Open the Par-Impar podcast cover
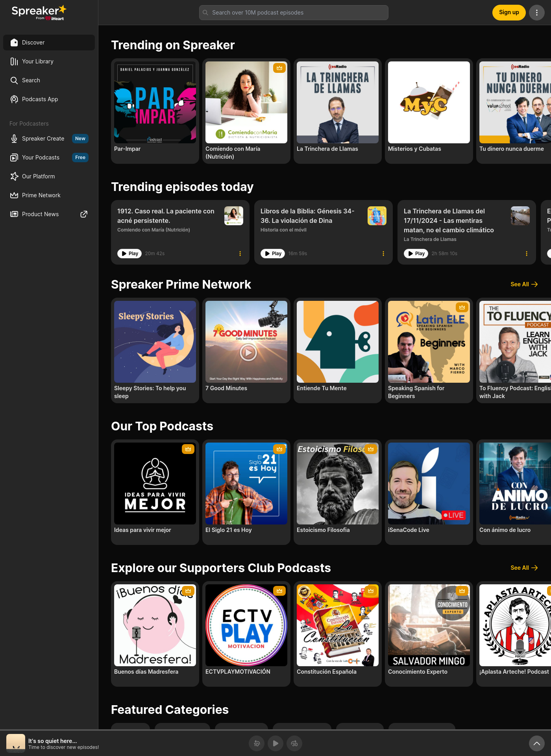 [x=155, y=102]
